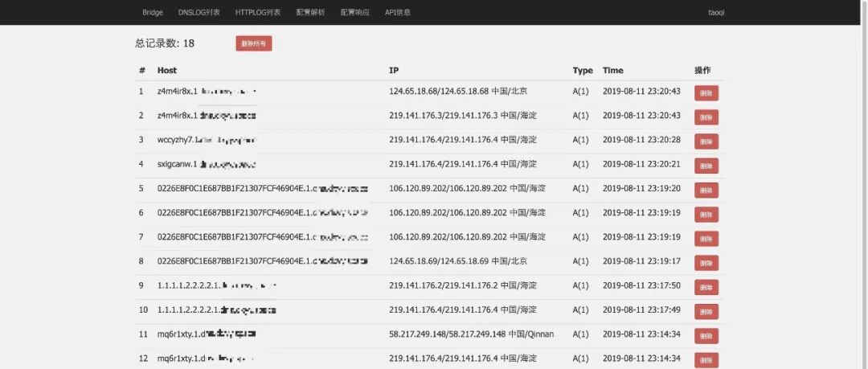Select row 11 host mq6r1xty
Screen dimensions: 868x369
[207, 334]
